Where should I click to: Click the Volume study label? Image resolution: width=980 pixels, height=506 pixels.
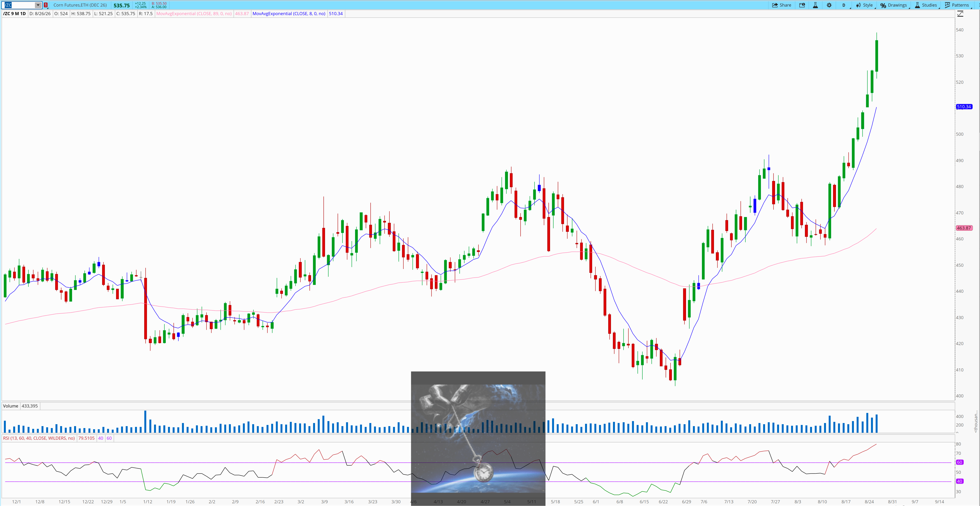click(x=11, y=406)
